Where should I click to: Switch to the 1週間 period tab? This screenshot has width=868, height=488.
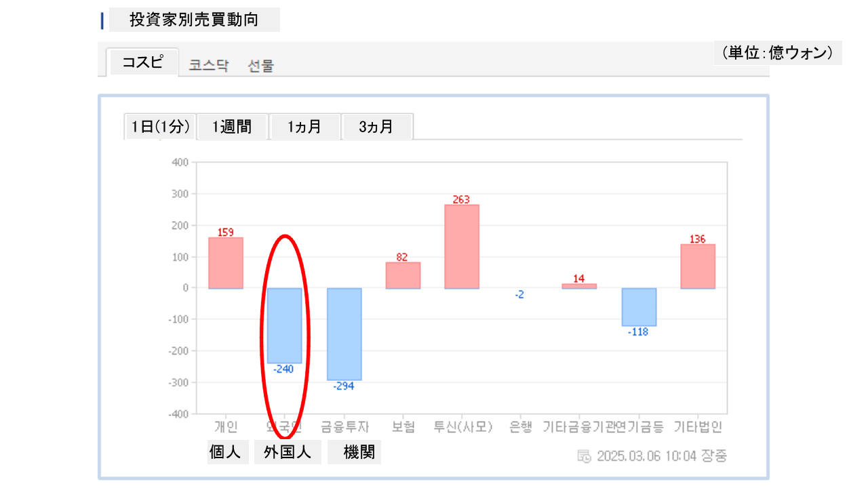[232, 127]
